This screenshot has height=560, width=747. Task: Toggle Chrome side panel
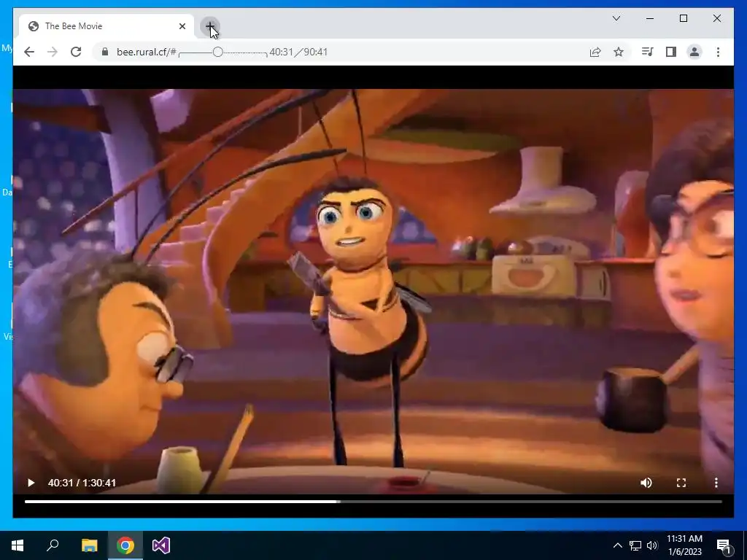[671, 52]
